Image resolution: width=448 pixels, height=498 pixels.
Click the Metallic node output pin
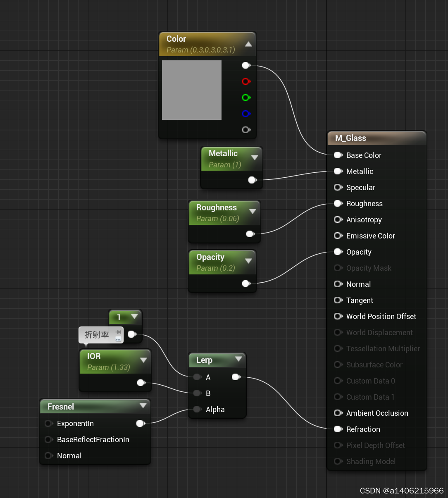point(252,180)
